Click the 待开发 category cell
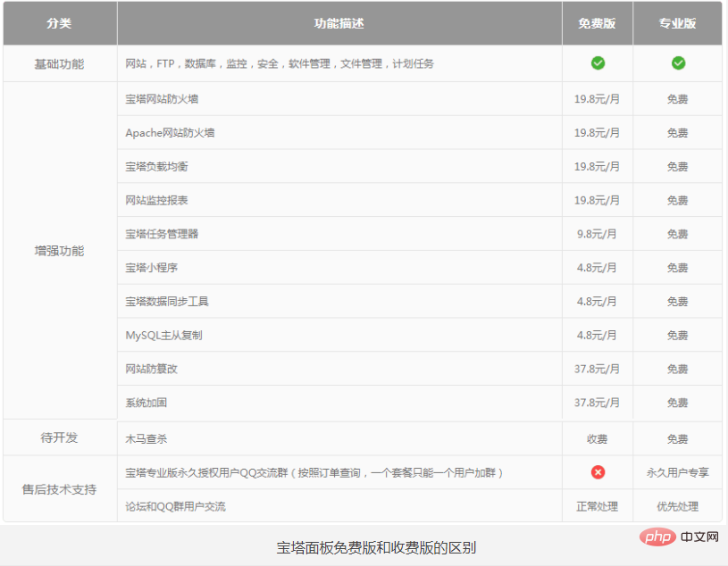 coord(59,438)
